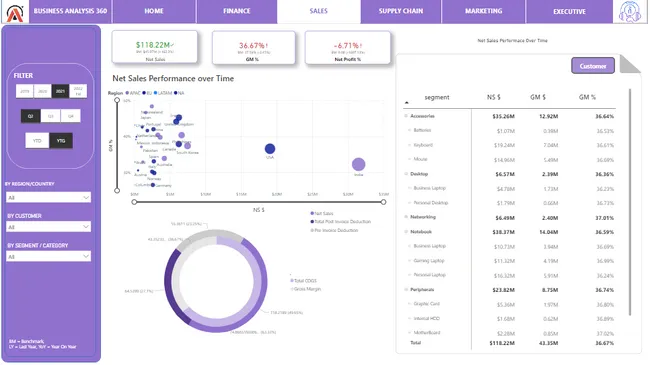
Task: Click the Net Profit % KPI card
Action: coord(348,47)
